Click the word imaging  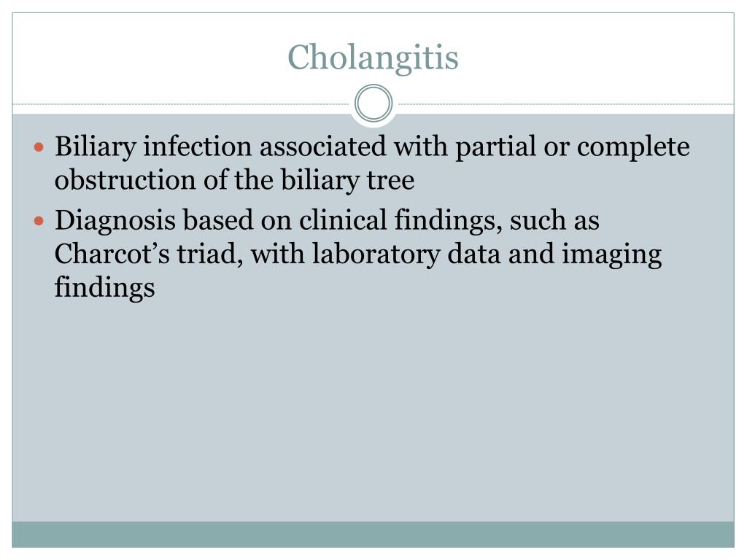click(x=612, y=254)
